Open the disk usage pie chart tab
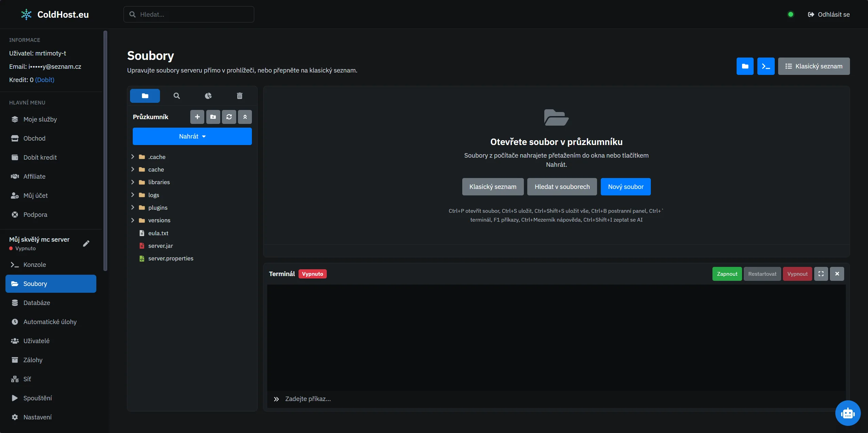 (x=208, y=96)
